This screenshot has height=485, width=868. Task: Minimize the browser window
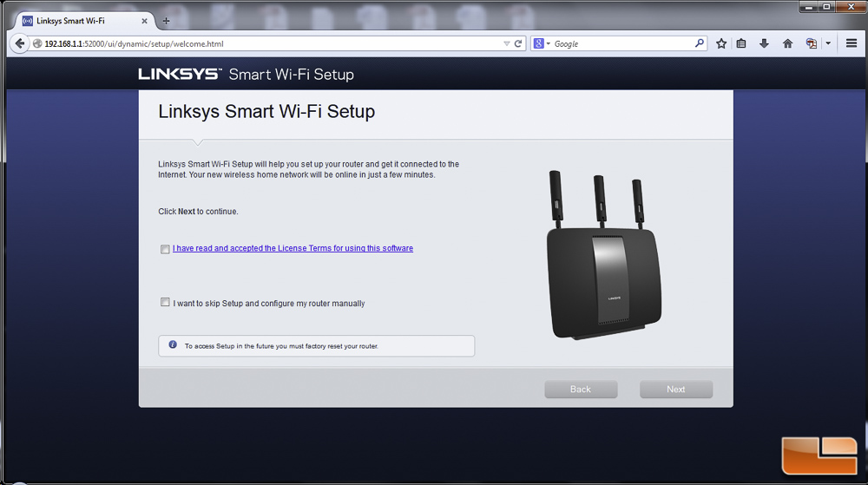pyautogui.click(x=809, y=7)
